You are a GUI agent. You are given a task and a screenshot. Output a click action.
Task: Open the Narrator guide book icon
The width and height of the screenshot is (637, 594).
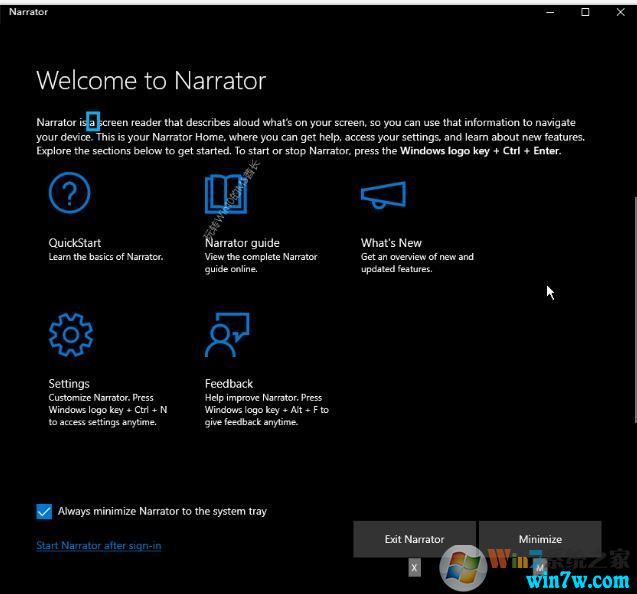click(226, 194)
